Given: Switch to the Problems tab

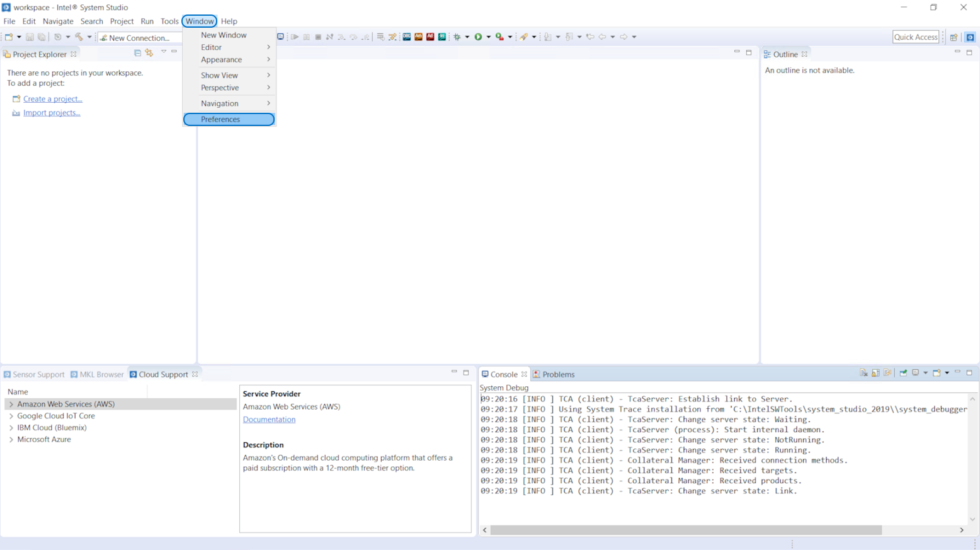Looking at the screenshot, I should point(554,374).
